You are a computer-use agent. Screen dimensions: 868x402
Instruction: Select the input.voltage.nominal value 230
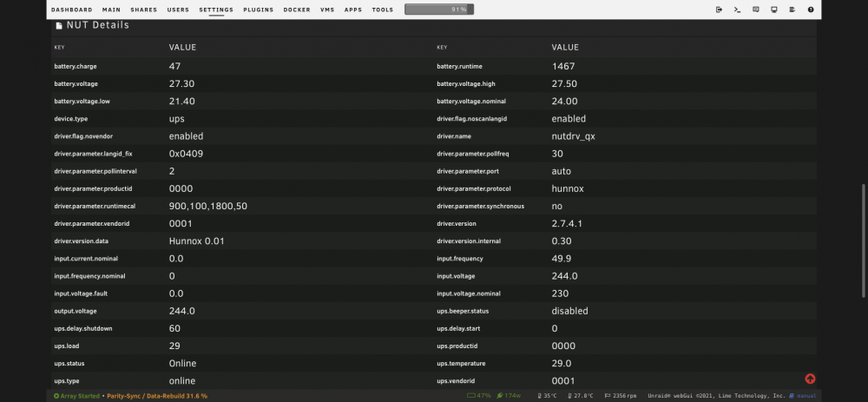(560, 293)
